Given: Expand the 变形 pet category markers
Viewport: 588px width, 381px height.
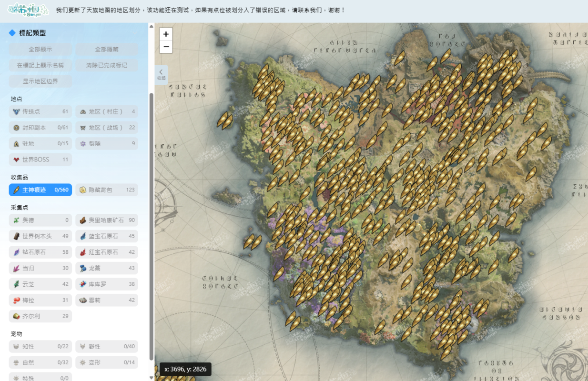Looking at the screenshot, I should (x=106, y=362).
